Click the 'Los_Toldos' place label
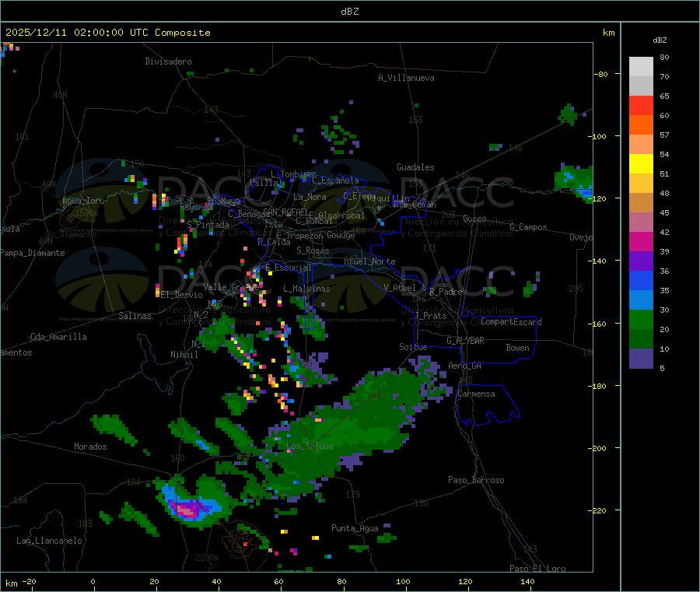The width and height of the screenshot is (700, 592). pyautogui.click(x=310, y=446)
